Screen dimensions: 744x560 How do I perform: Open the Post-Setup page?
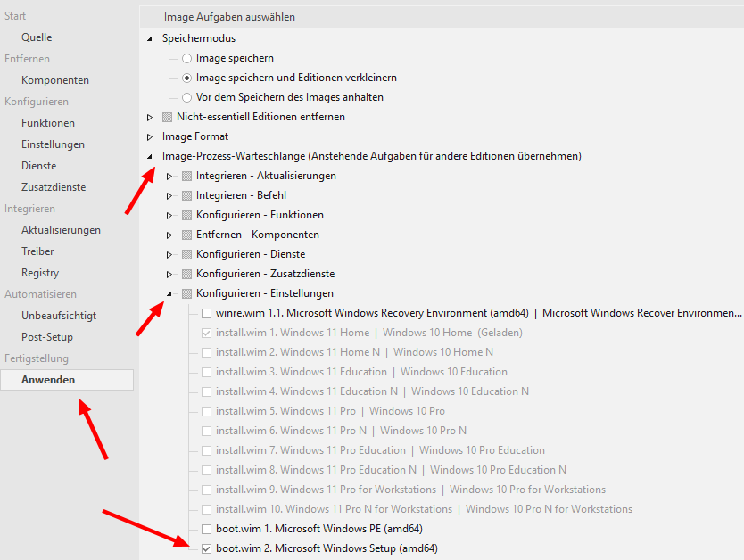[x=47, y=337]
